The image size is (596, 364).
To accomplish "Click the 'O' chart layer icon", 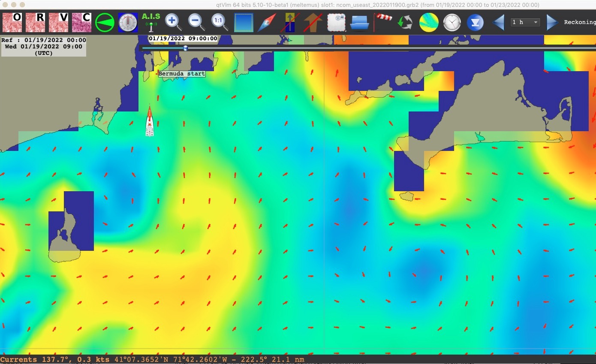I will tap(12, 22).
